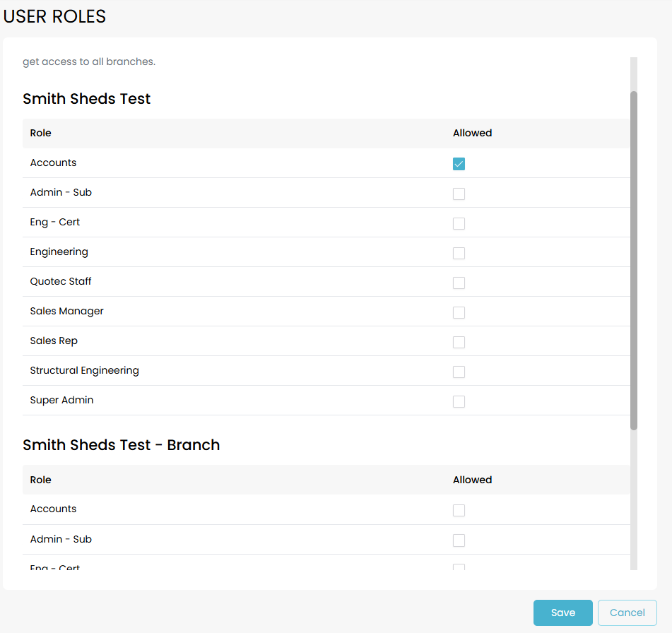Screen dimensions: 672x633
Task: Allow the Engineering role checkbox
Action: coord(459,253)
